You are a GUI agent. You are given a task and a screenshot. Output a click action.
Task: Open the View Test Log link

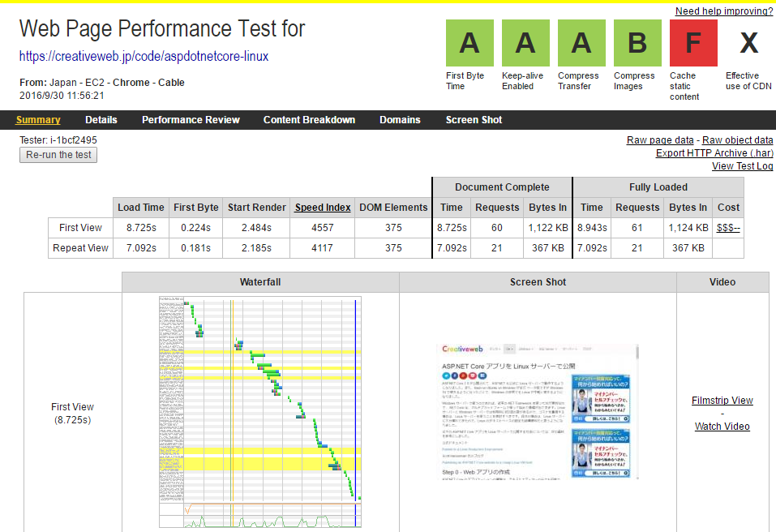coord(742,166)
